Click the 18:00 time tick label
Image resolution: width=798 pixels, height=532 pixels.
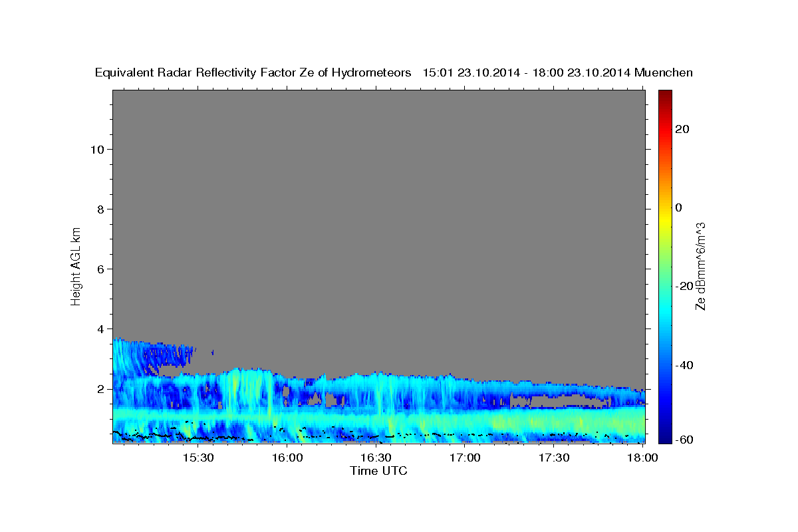point(642,458)
